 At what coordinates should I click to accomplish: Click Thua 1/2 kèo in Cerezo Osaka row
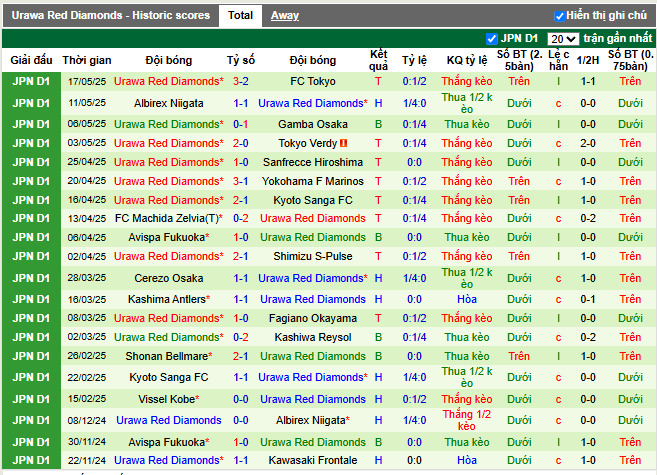point(467,278)
